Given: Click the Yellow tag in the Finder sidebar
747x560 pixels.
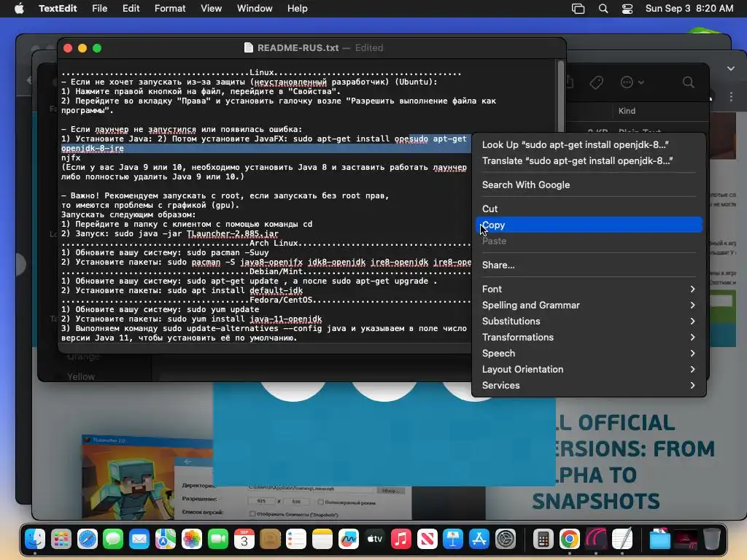Looking at the screenshot, I should click(x=80, y=377).
